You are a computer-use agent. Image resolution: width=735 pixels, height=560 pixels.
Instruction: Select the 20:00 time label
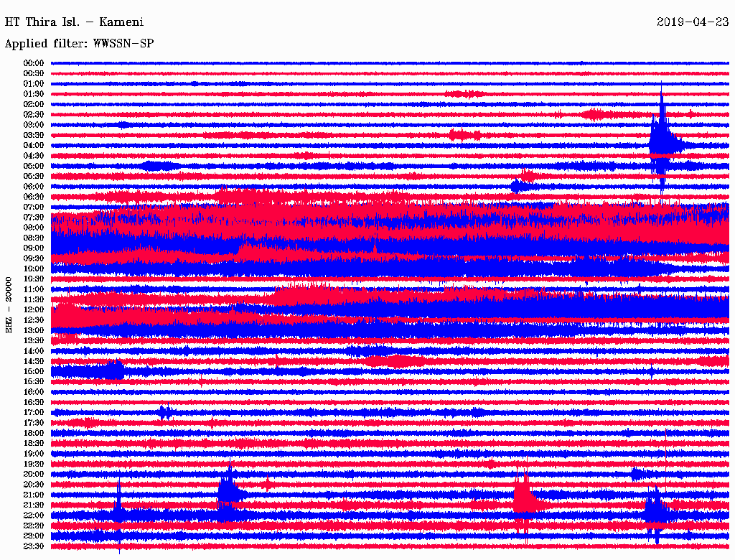(34, 474)
